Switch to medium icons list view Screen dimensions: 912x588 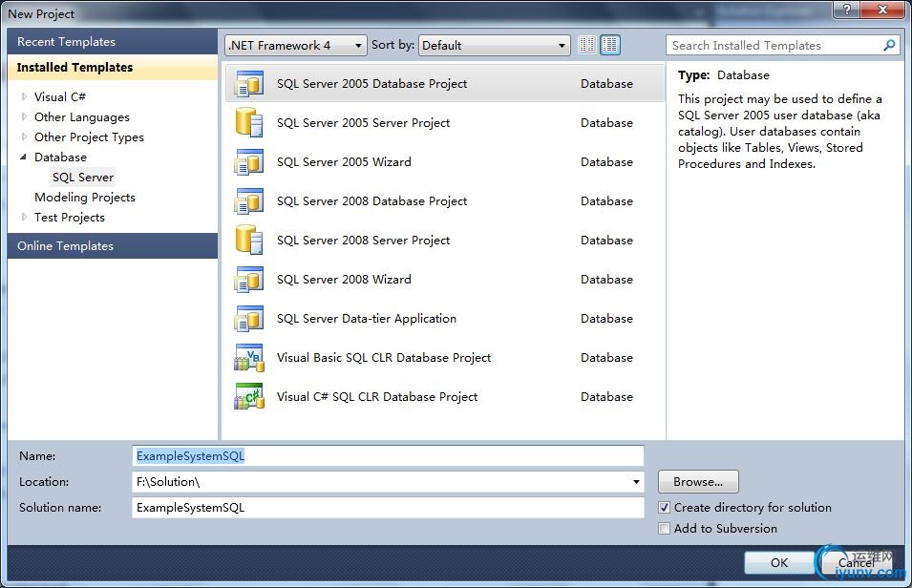tap(610, 45)
